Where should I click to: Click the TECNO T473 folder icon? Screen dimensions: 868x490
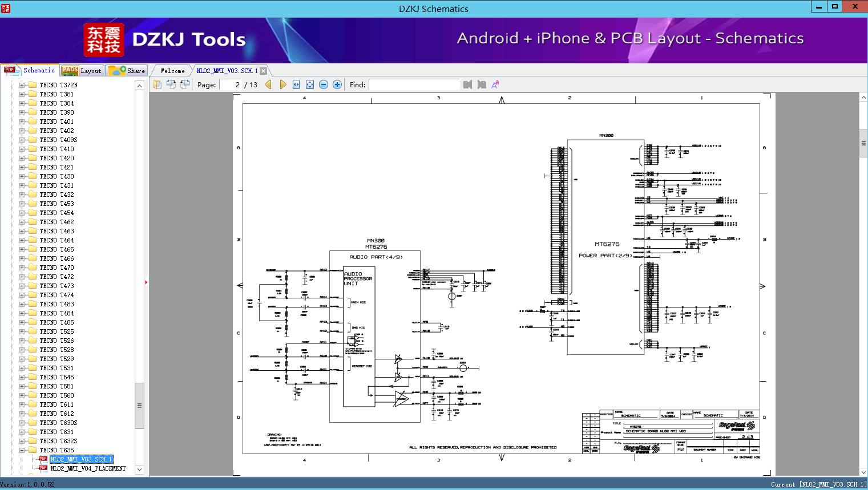pos(33,286)
